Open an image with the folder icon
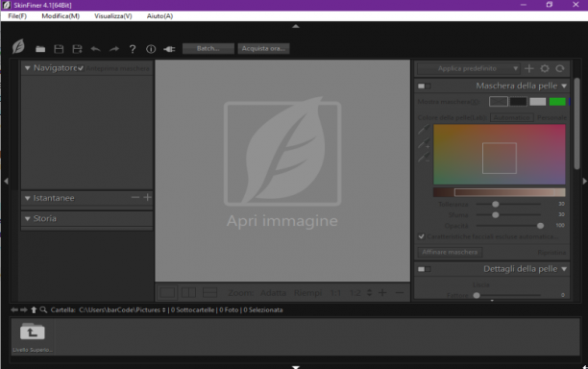The height and width of the screenshot is (369, 588). coord(40,49)
